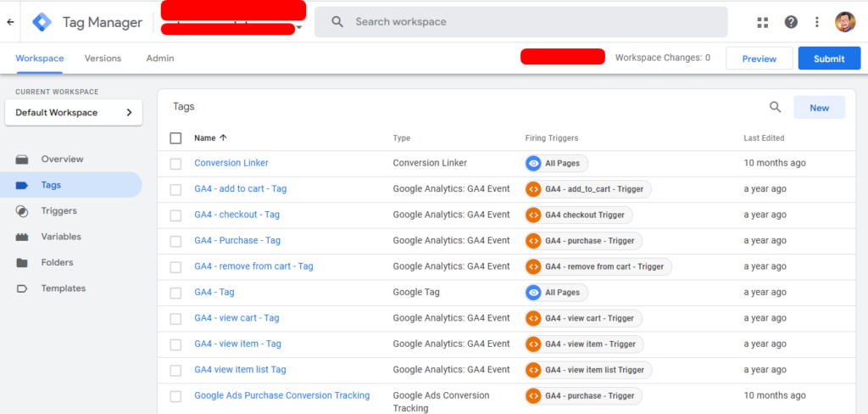Screen dimensions: 868x414
Task: Click the Search workspace field
Action: 521,22
